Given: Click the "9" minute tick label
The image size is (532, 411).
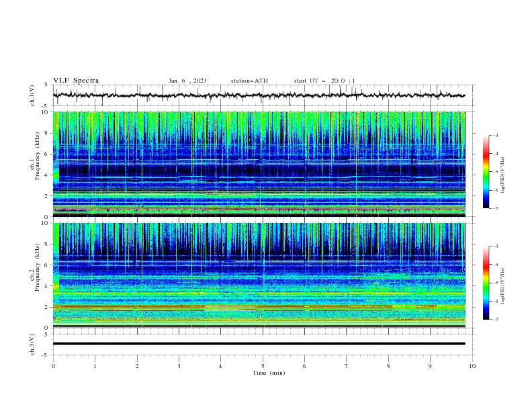Looking at the screenshot, I should click(x=430, y=366).
